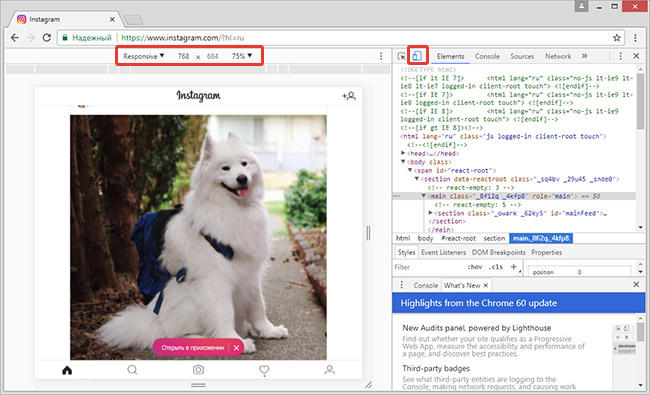Screen dimensions: 650x395
Task: Switch to the Styles pane tab
Action: tap(406, 252)
